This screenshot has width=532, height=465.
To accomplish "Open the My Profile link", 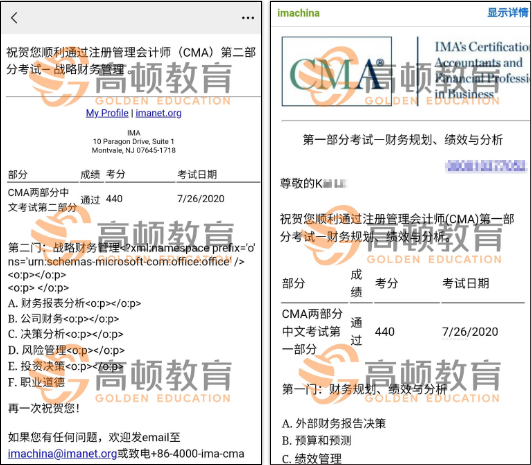I will click(107, 113).
